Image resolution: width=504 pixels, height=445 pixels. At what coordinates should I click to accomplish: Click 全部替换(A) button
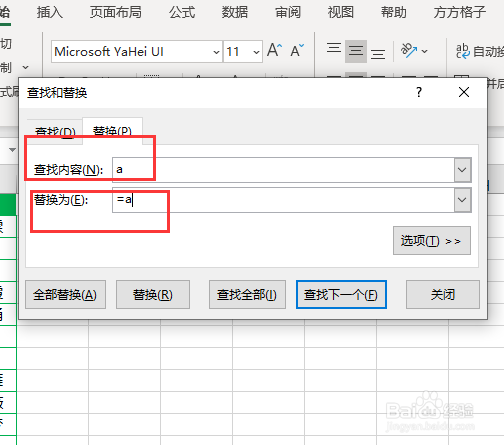[65, 295]
